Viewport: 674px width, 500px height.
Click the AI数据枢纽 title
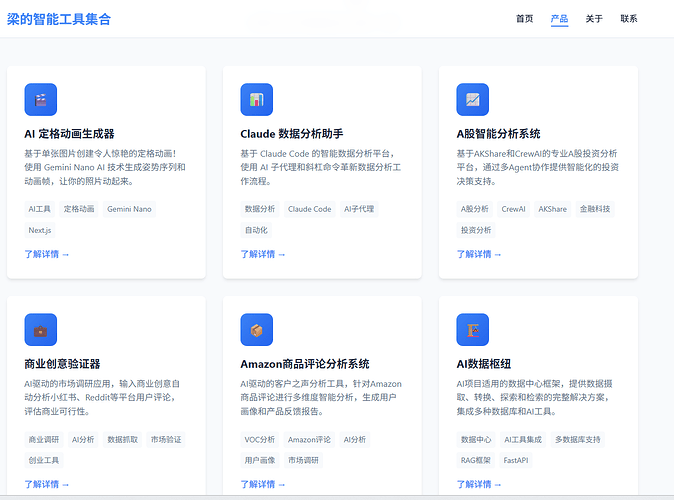click(484, 364)
